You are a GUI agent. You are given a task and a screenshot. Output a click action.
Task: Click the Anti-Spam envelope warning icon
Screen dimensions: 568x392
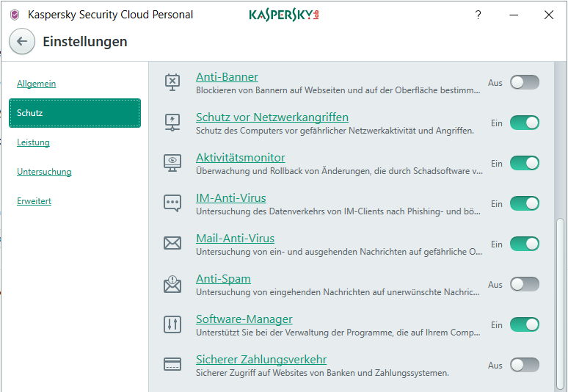(x=172, y=283)
